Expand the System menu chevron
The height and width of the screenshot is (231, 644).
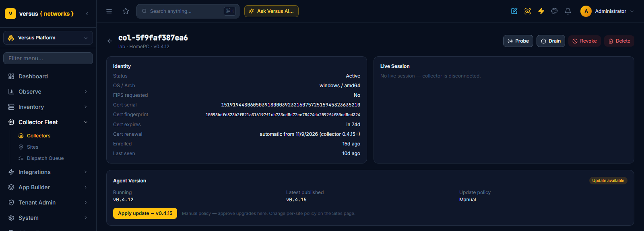point(86,218)
